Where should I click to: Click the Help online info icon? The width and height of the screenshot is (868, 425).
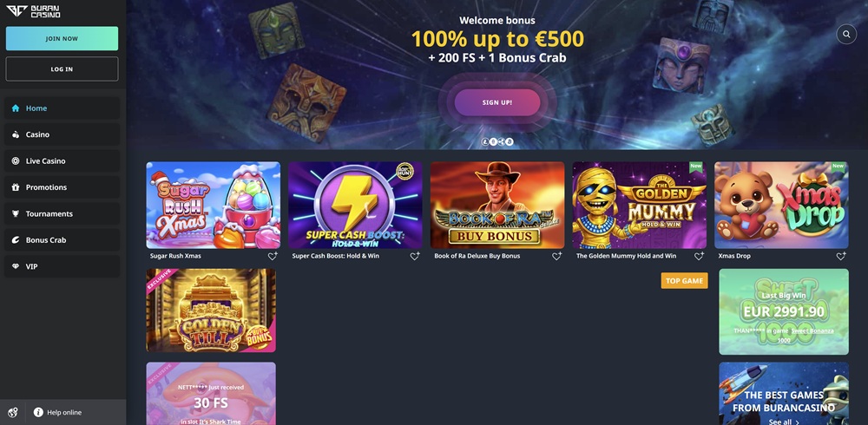pyautogui.click(x=38, y=412)
